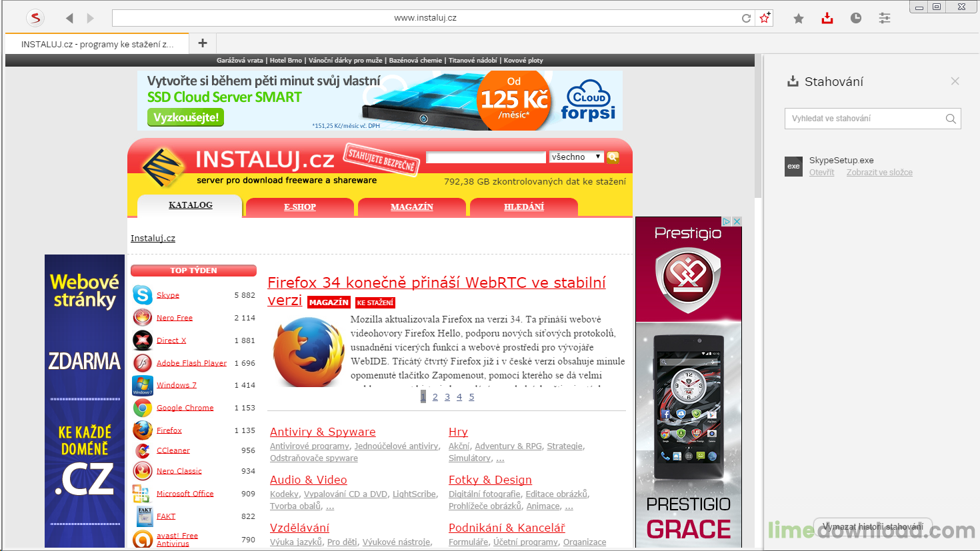The height and width of the screenshot is (551, 980).
Task: Open the history clock icon
Action: [x=856, y=18]
